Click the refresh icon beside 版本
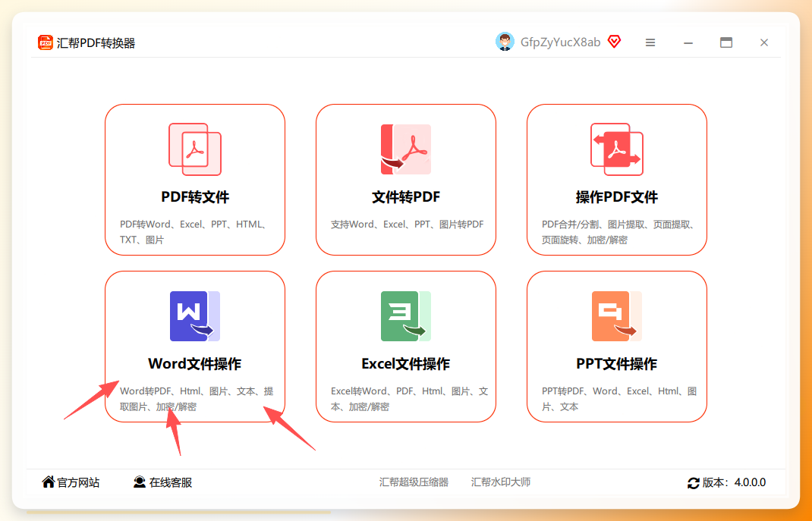Viewport: 812px width, 521px height. pyautogui.click(x=694, y=483)
